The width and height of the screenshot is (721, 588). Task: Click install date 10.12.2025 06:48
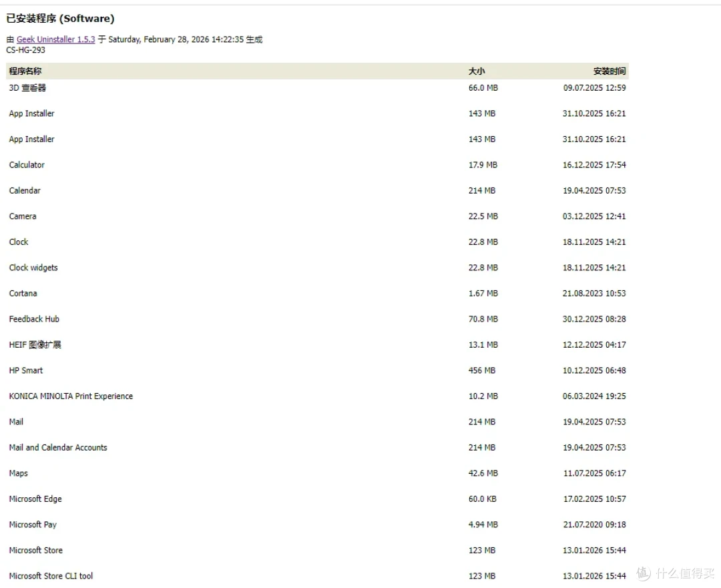coord(595,370)
